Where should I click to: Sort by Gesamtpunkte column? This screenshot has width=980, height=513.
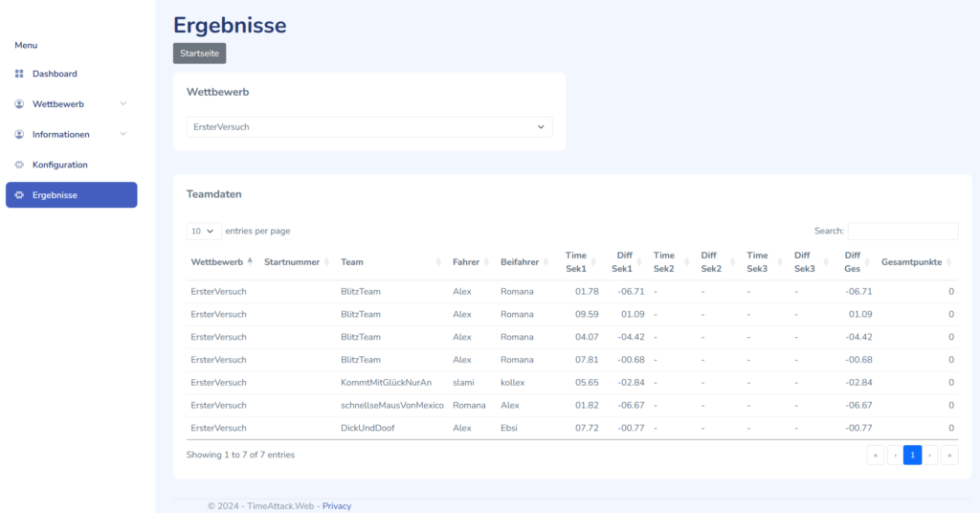(916, 262)
